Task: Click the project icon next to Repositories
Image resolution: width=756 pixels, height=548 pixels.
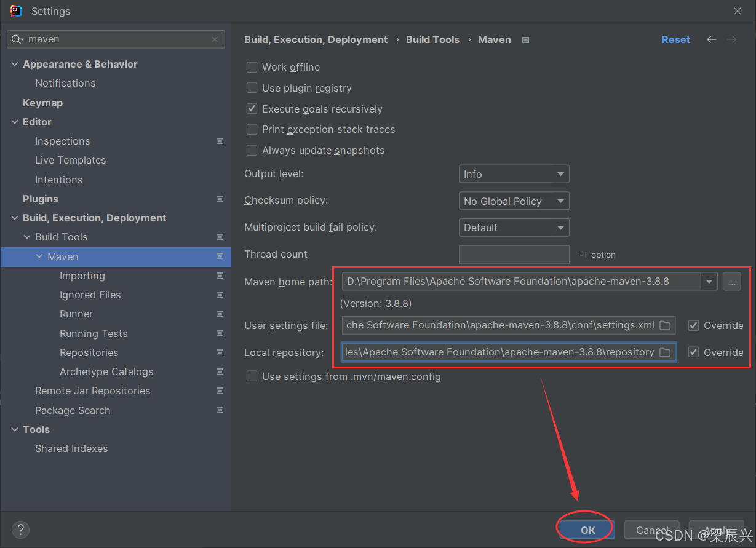Action: [220, 352]
